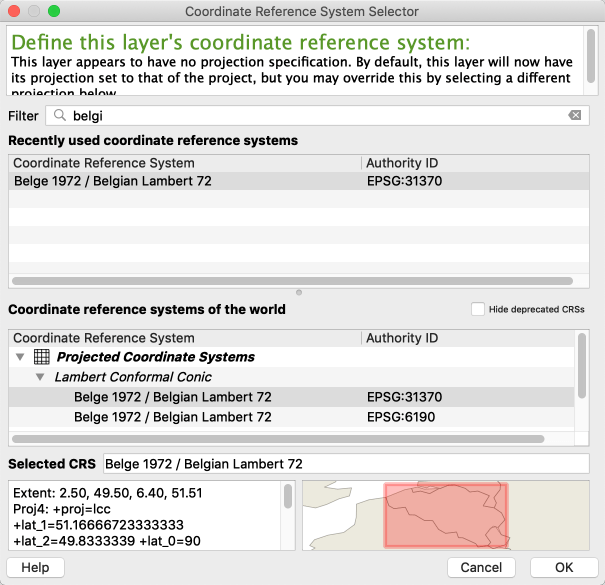Collapse the Lambert Conformal Conic group
This screenshot has width=605, height=585.
pos(40,377)
